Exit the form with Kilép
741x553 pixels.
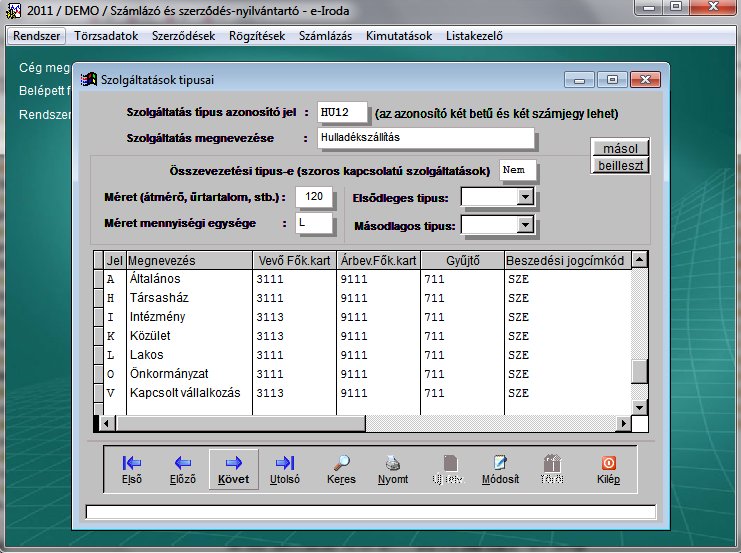(608, 469)
